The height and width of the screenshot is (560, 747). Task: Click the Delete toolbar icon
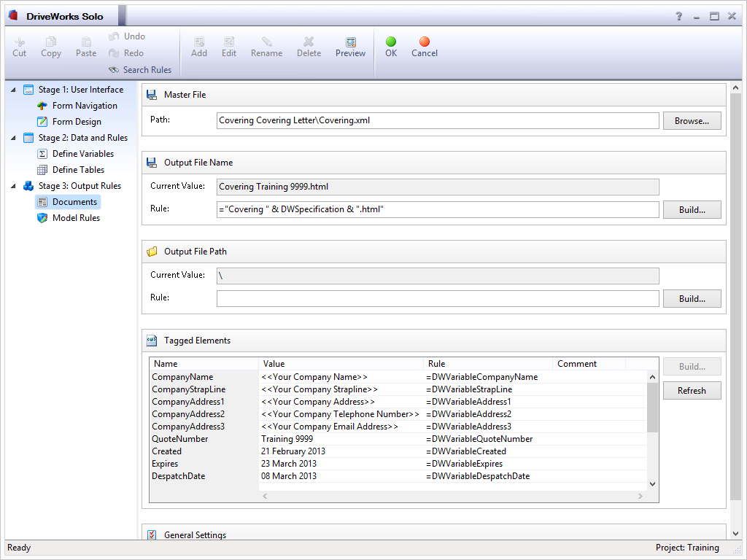[309, 42]
